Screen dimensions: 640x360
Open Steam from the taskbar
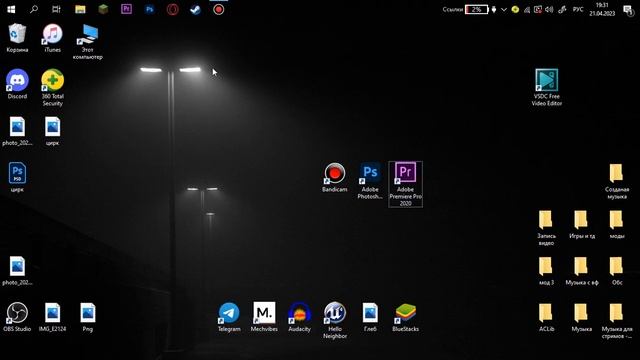coord(196,9)
